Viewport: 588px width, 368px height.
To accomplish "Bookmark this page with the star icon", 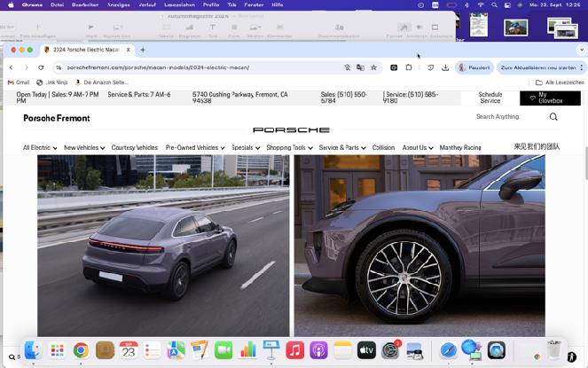I will pyautogui.click(x=373, y=67).
